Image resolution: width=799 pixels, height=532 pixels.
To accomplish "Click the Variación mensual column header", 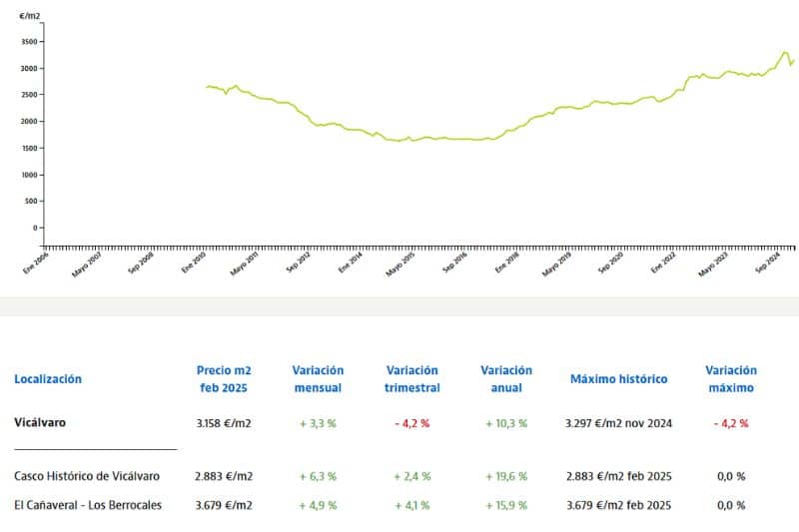I will [318, 379].
